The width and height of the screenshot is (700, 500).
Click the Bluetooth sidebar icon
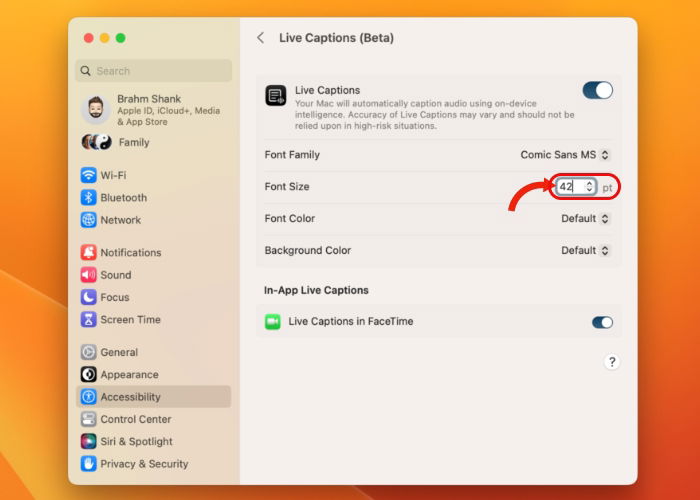click(x=88, y=197)
